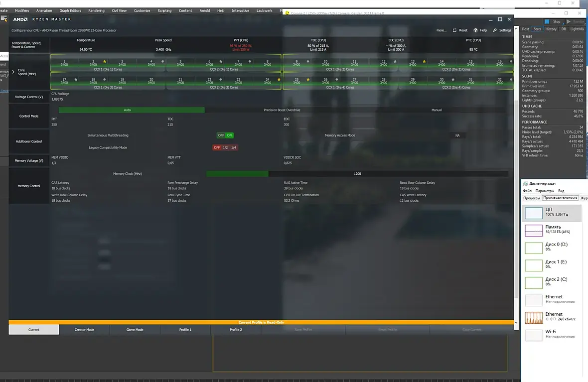Open the History tab in Corona window
The width and height of the screenshot is (588, 382).
tap(551, 29)
